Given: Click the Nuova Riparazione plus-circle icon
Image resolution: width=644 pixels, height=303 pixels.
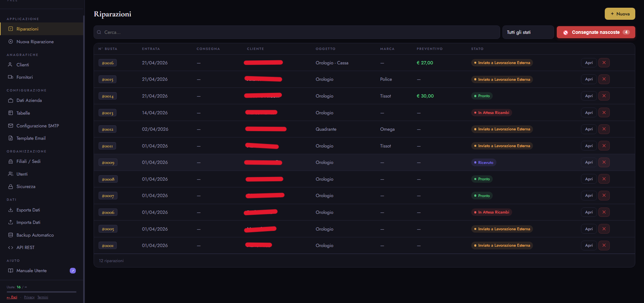Looking at the screenshot, I should [11, 42].
